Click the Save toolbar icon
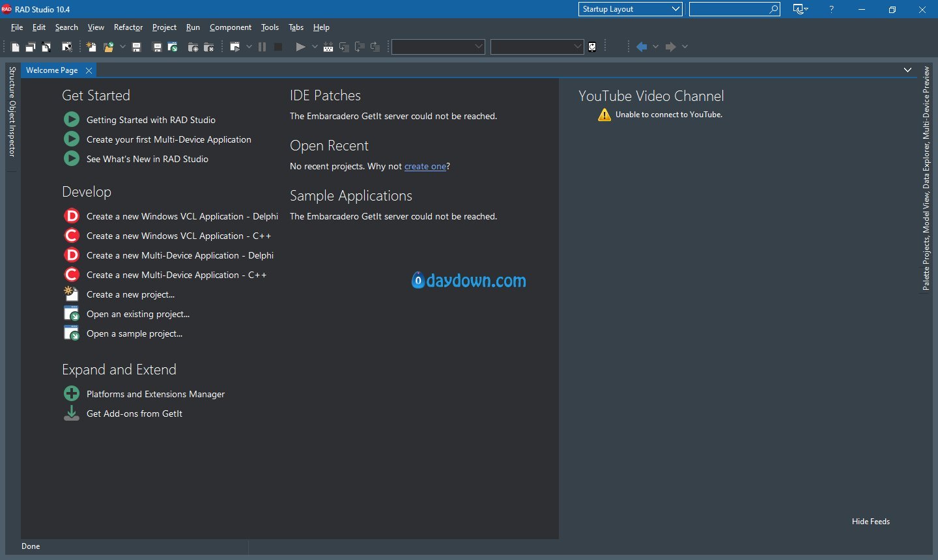Viewport: 938px width, 560px height. pos(137,47)
